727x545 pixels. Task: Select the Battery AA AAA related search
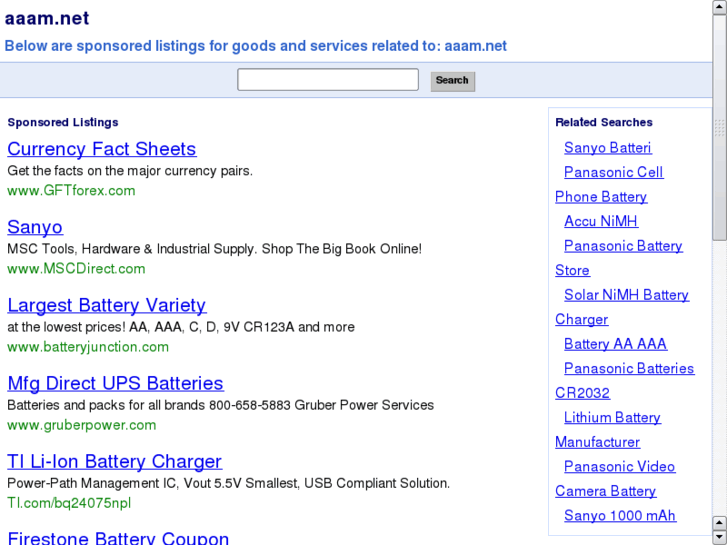[616, 344]
